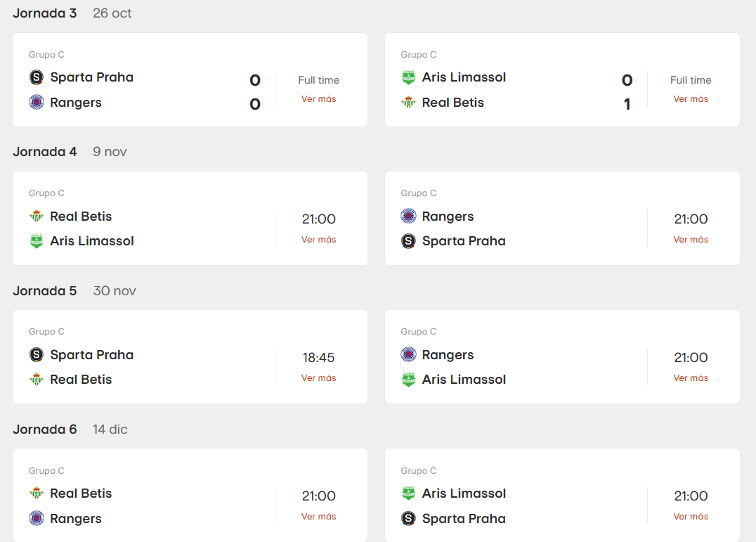756x542 pixels.
Task: Click Rangers crest in Jornada 3 match
Action: pyautogui.click(x=37, y=103)
